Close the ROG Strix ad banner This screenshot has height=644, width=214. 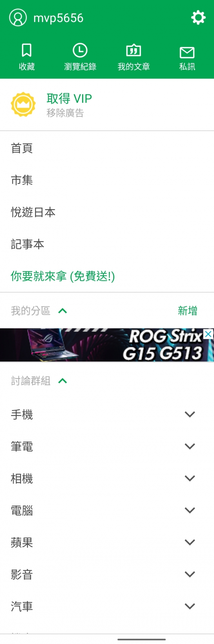208,334
